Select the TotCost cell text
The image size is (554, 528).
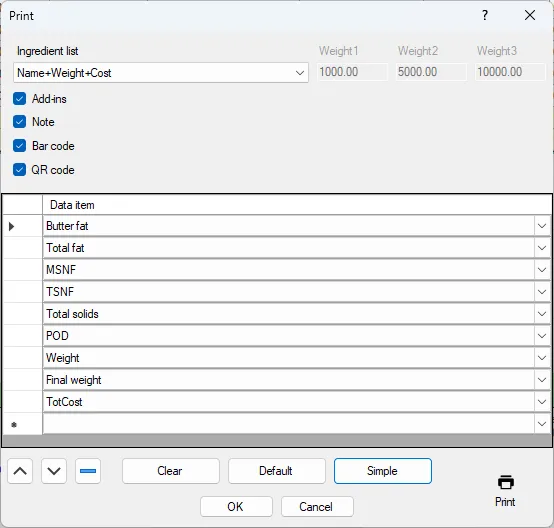64,401
